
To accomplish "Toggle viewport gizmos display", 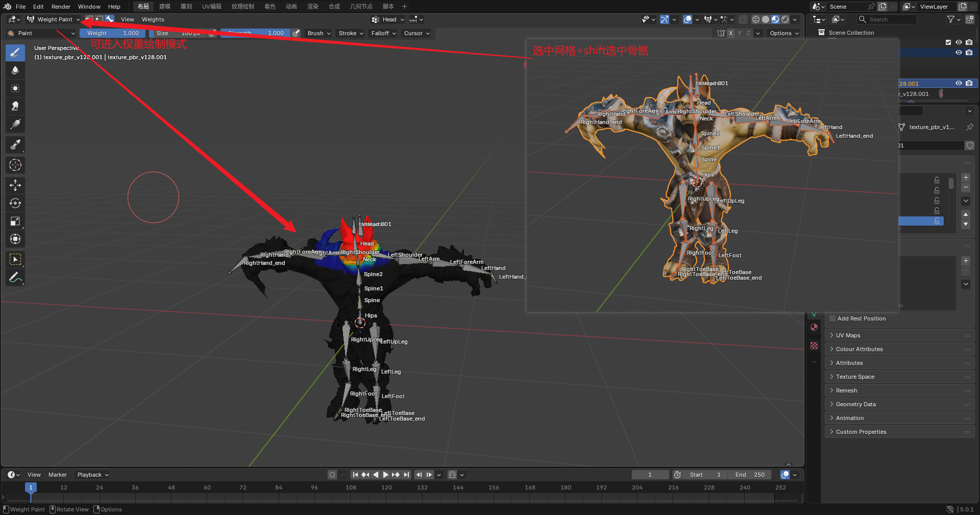I will (x=664, y=19).
